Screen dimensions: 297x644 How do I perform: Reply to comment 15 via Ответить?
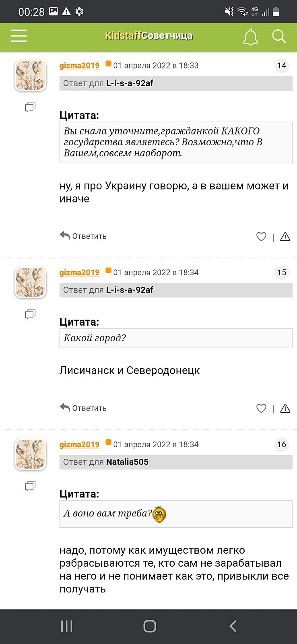pyautogui.click(x=83, y=408)
